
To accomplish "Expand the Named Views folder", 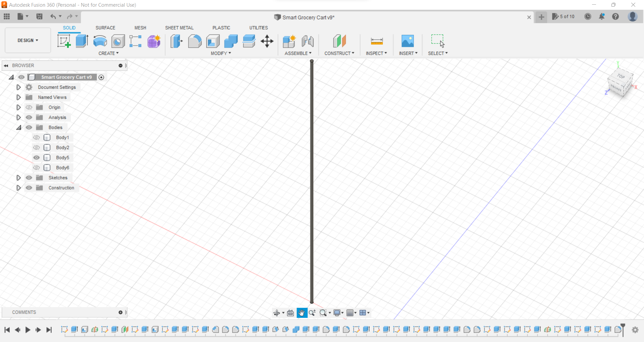I will (x=18, y=97).
